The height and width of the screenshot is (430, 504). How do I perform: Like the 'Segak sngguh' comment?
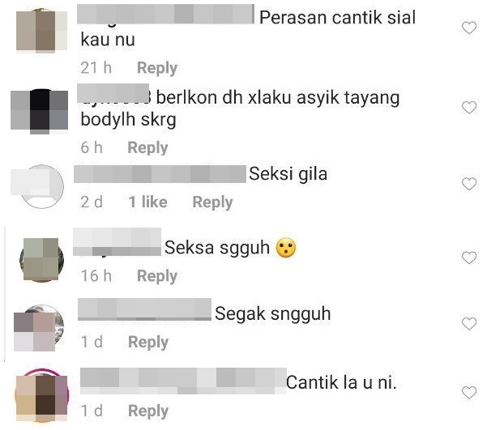[x=469, y=324]
